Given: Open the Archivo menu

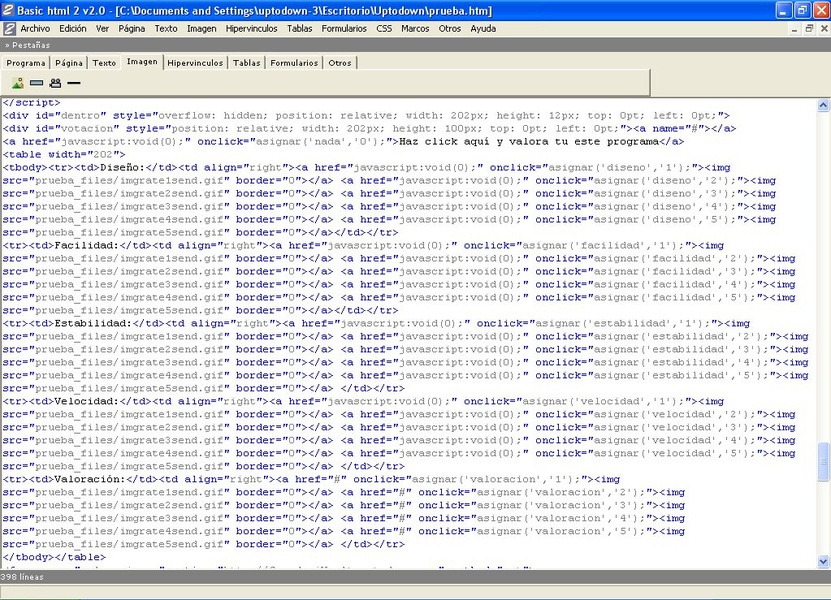Looking at the screenshot, I should click(x=35, y=29).
